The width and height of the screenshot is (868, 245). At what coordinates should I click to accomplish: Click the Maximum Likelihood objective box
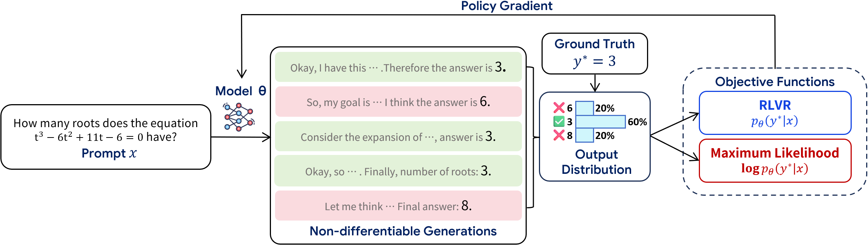775,160
